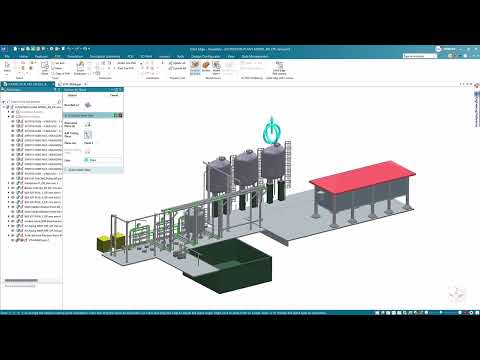The image size is (480, 360).
Task: Click the horizontal scrollbar under the assembly tree
Action: tap(21, 280)
